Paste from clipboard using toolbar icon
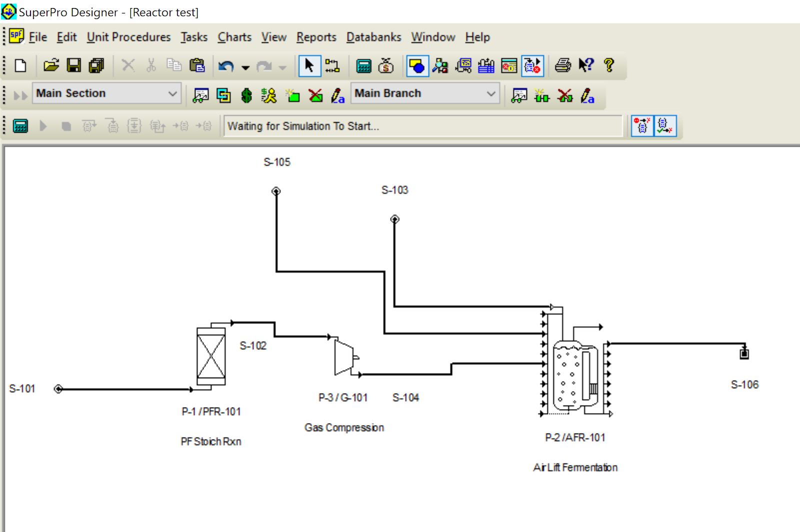Image resolution: width=800 pixels, height=532 pixels. (197, 65)
